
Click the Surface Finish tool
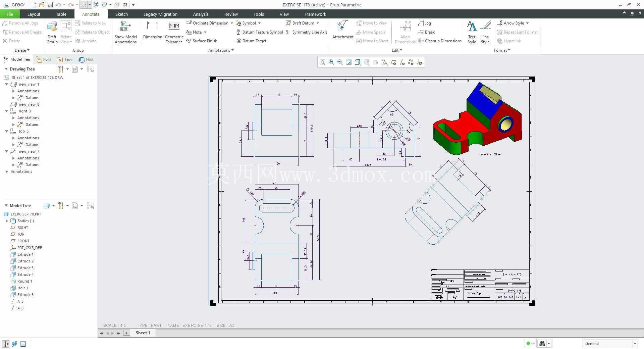[x=202, y=41]
